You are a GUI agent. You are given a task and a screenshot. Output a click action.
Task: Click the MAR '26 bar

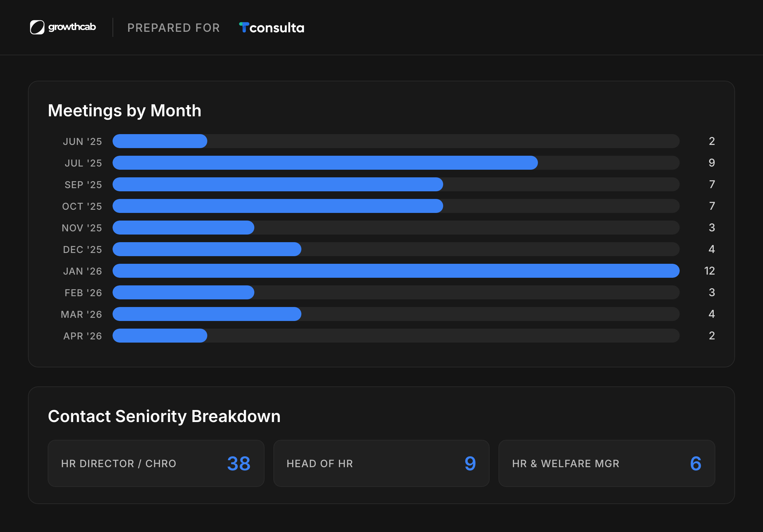point(207,314)
